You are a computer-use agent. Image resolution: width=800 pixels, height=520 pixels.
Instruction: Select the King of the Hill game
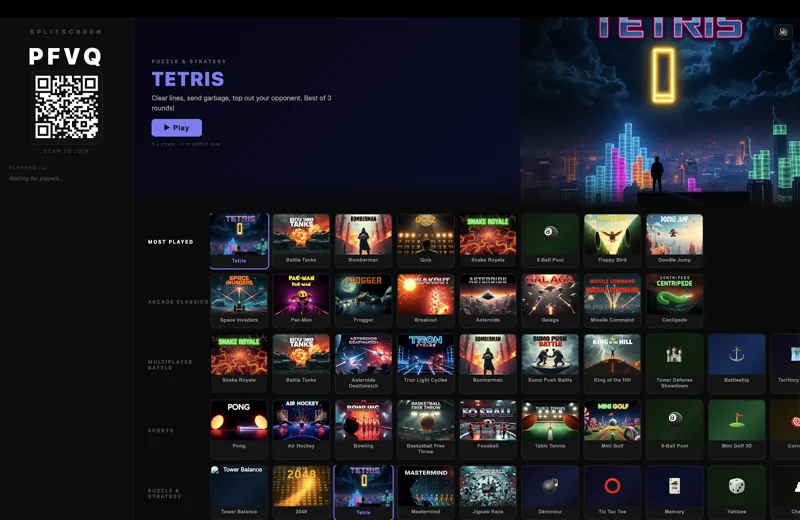click(612, 363)
